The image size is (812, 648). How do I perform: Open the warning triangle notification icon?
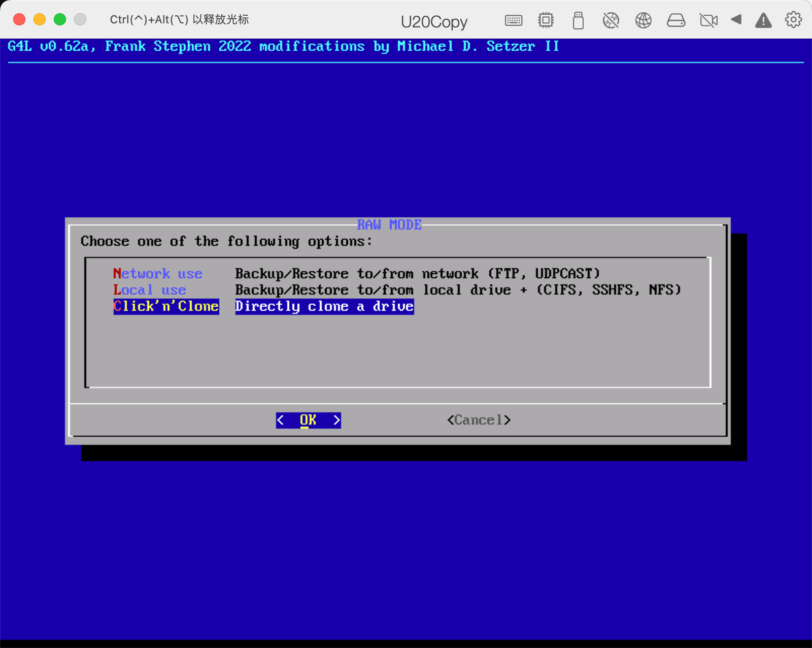[763, 20]
